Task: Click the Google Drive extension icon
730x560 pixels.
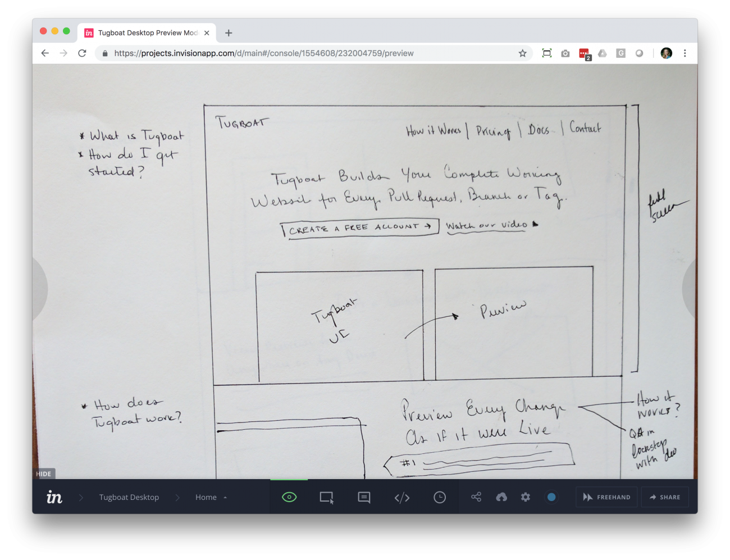Action: point(603,53)
